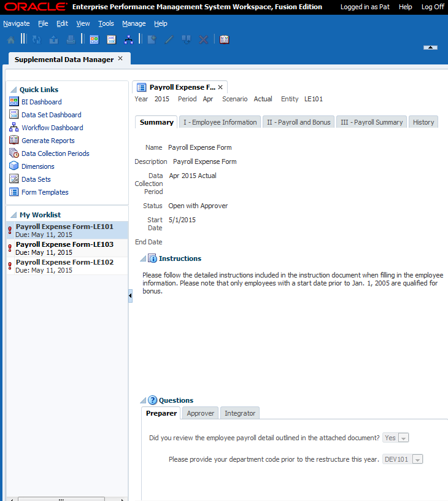Open the Yes answer dropdown

point(404,438)
